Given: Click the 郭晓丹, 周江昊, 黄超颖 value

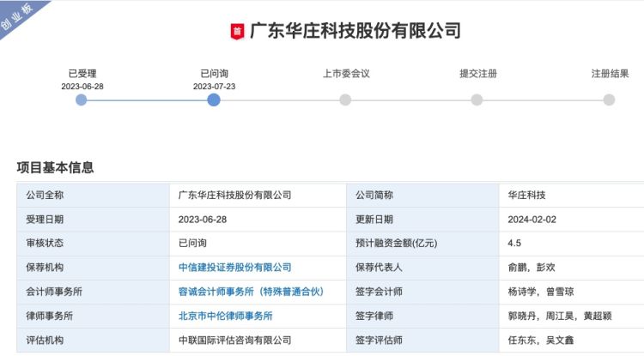Looking at the screenshot, I should click(560, 316).
